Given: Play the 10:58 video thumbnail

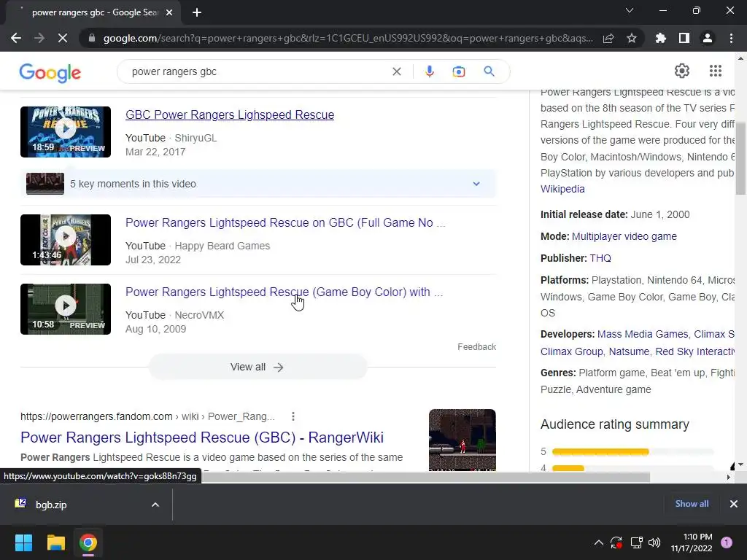Looking at the screenshot, I should 66,309.
